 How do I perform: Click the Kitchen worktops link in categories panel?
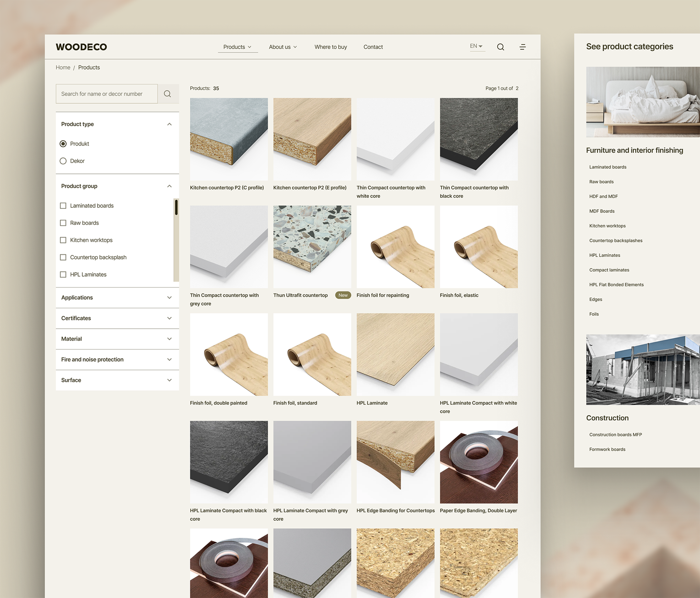coord(607,226)
